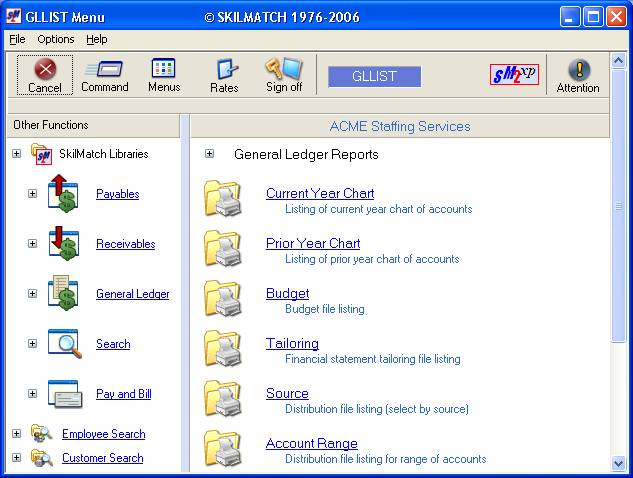This screenshot has height=478, width=633.
Task: Open the Menus grid icon
Action: (x=163, y=68)
